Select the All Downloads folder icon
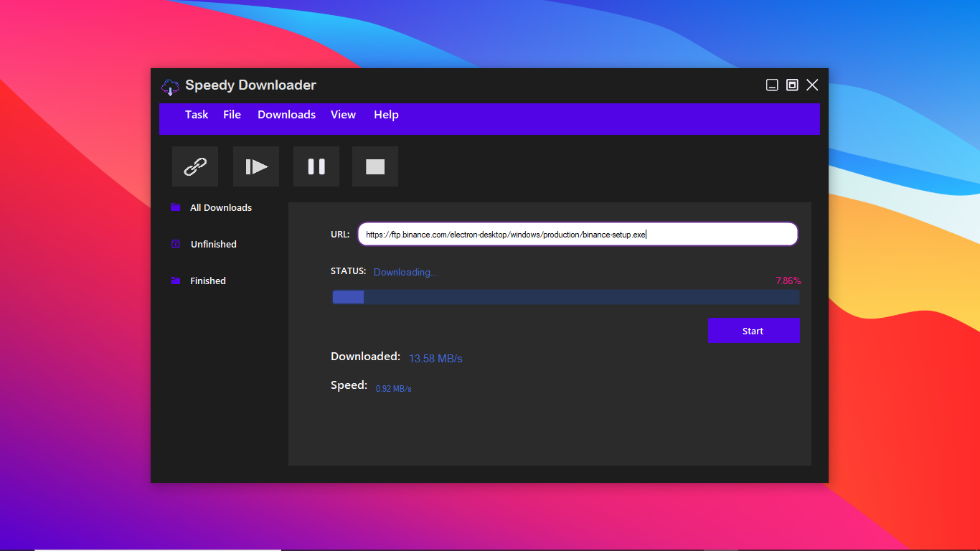This screenshot has width=980, height=551. point(175,207)
